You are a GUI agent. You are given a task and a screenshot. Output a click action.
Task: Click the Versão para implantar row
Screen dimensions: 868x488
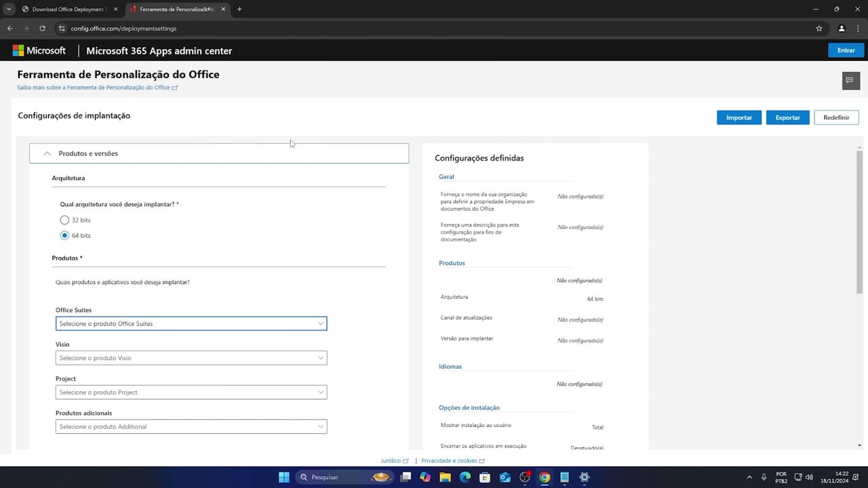pos(521,339)
